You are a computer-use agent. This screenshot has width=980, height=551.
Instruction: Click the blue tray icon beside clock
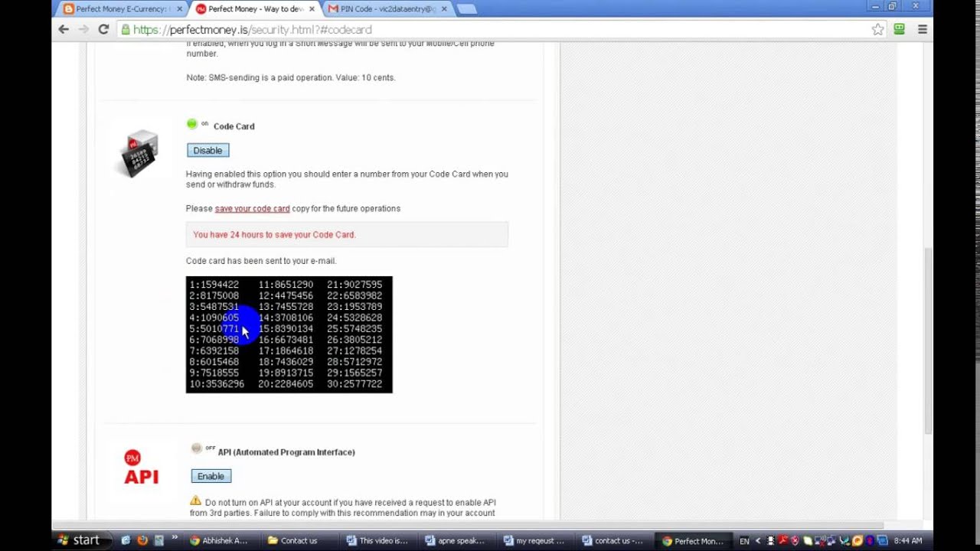point(884,541)
